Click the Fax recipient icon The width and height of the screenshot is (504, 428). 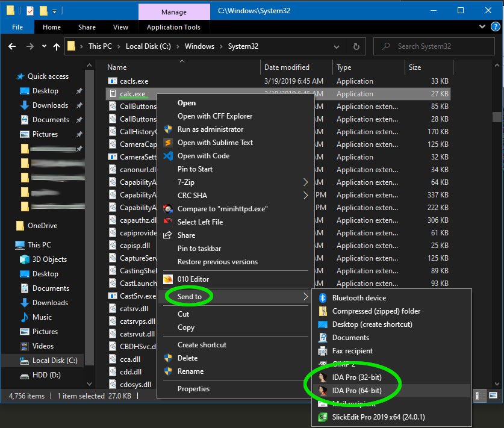tap(322, 351)
